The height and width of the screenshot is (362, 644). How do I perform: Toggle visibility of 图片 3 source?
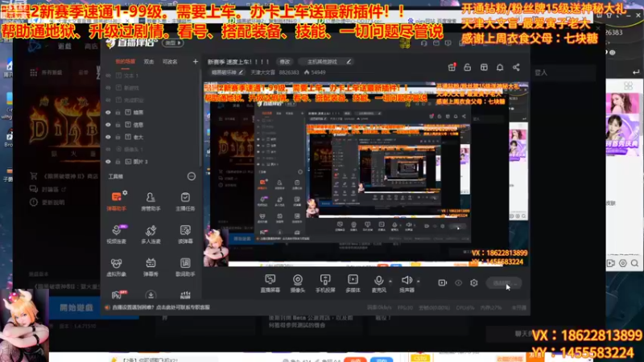tap(108, 162)
